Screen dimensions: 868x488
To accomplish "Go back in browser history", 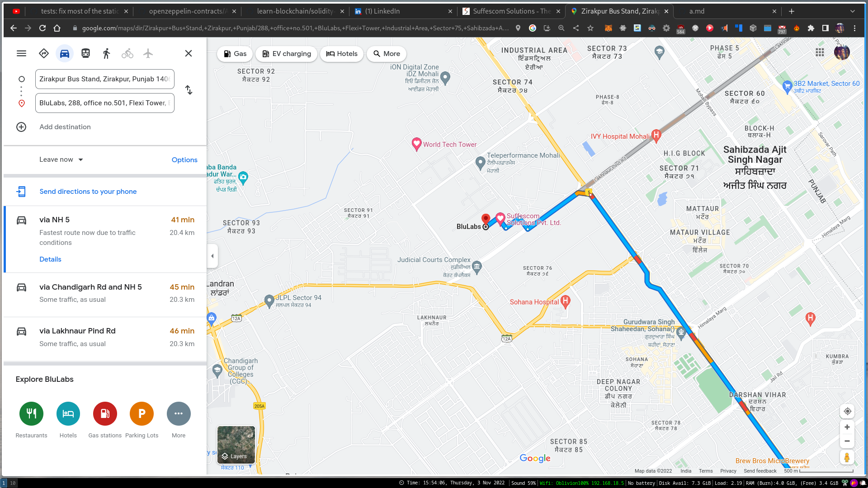I will coord(14,28).
